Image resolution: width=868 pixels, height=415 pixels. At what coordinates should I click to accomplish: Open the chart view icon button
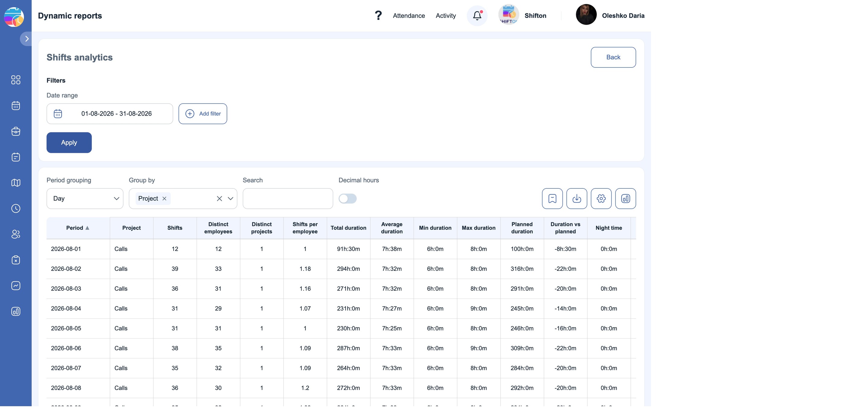click(625, 199)
